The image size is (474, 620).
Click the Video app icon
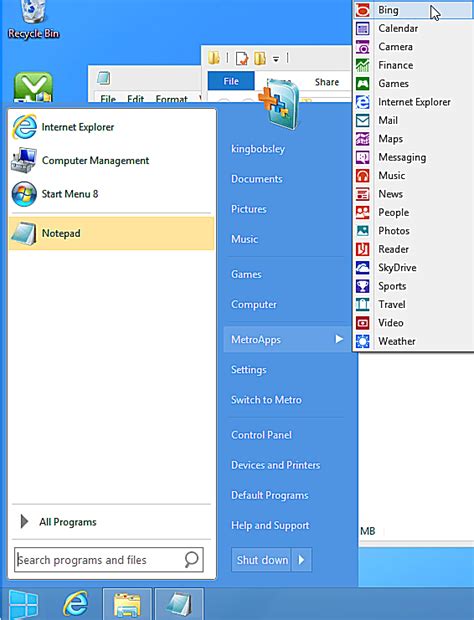tap(363, 323)
